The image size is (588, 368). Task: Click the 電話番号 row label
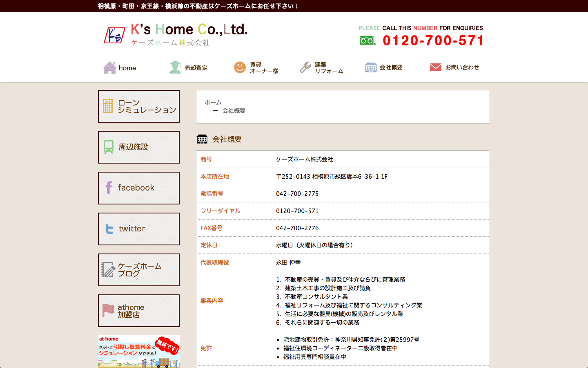click(212, 194)
